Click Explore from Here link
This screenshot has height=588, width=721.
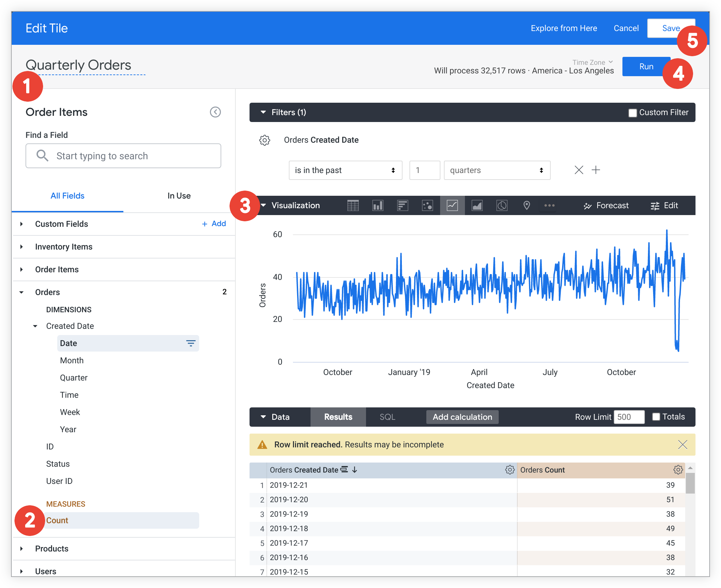564,28
